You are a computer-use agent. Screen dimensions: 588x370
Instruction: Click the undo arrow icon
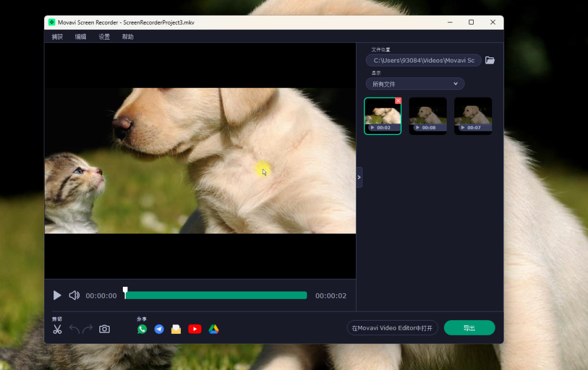pos(75,329)
